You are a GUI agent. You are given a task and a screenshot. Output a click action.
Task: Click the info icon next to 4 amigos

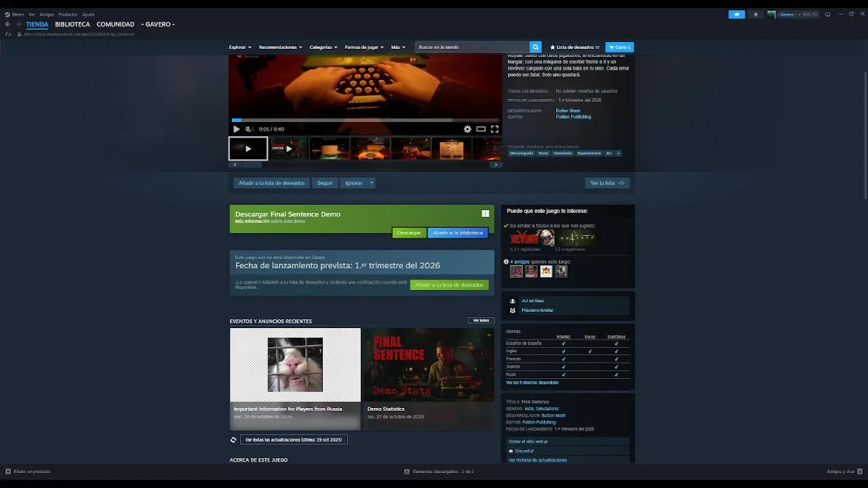pos(506,262)
